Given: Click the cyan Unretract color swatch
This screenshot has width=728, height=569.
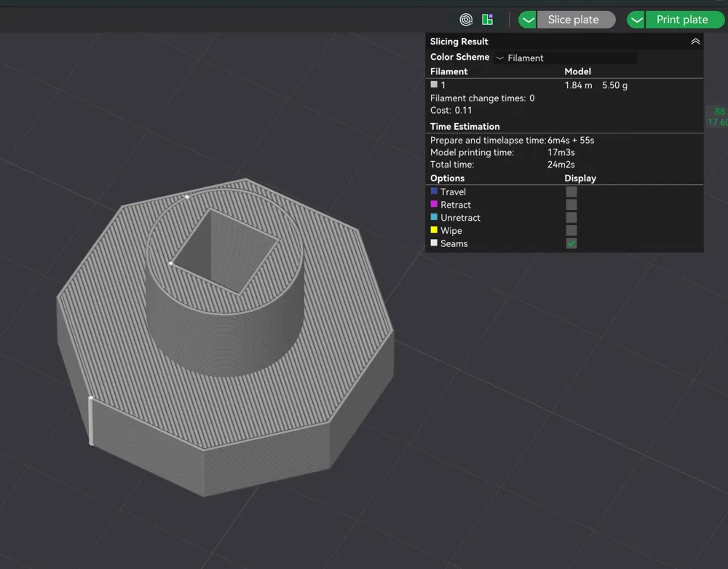Looking at the screenshot, I should (434, 217).
